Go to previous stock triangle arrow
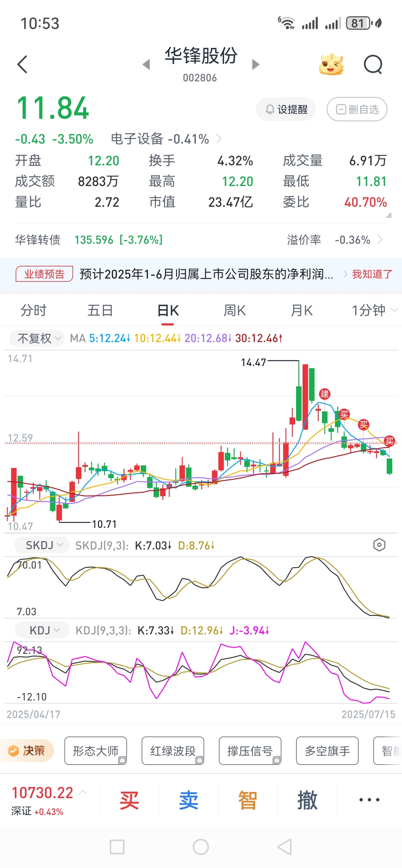The height and width of the screenshot is (868, 402). (x=146, y=64)
